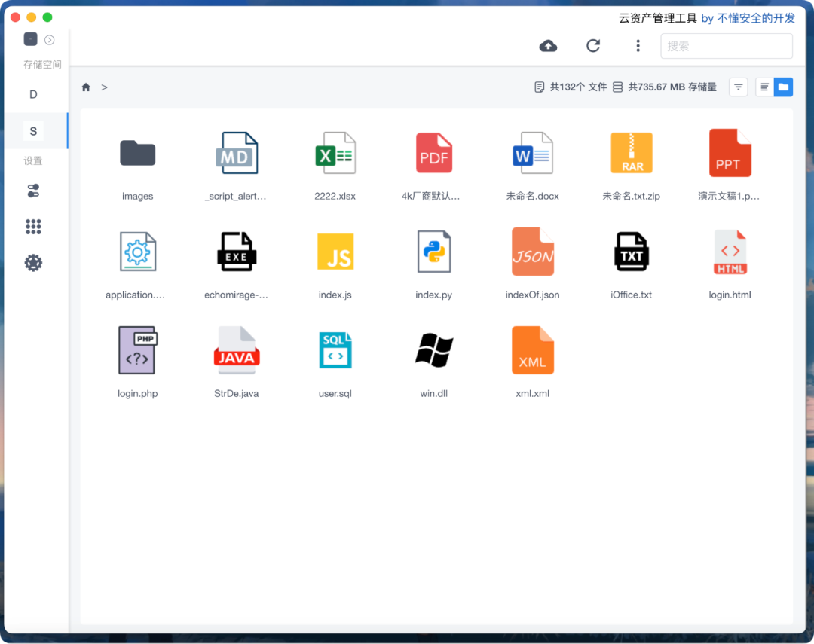The width and height of the screenshot is (814, 644).
Task: Focus the 搜索 search field
Action: pos(727,46)
